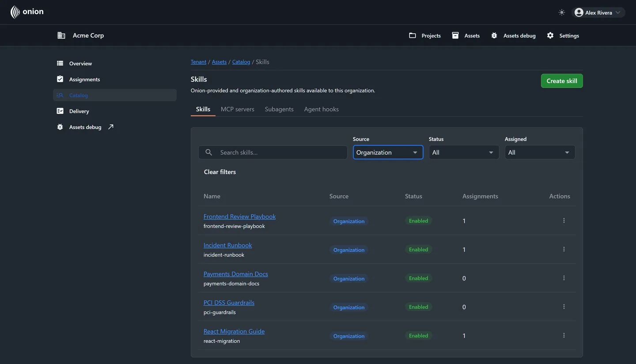Click the Overview list icon in sidebar
636x364 pixels.
point(60,63)
